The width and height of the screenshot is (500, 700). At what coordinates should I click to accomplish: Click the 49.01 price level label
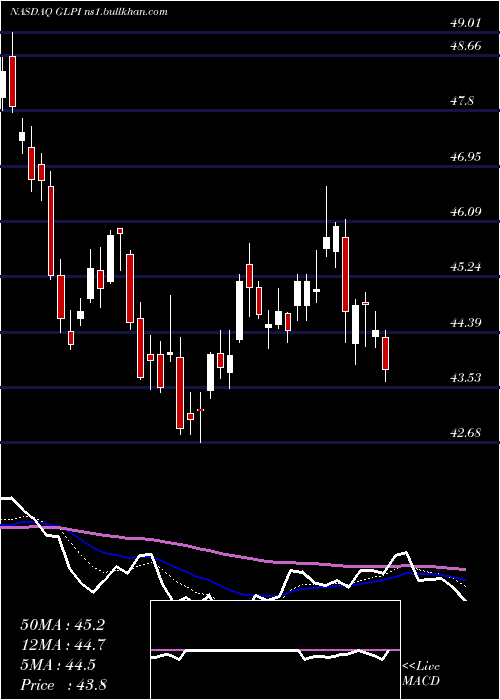click(x=466, y=23)
